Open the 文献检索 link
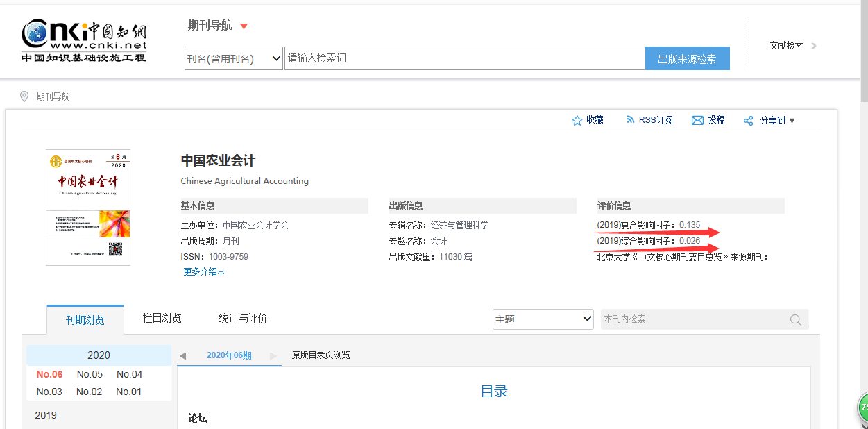 coord(786,46)
